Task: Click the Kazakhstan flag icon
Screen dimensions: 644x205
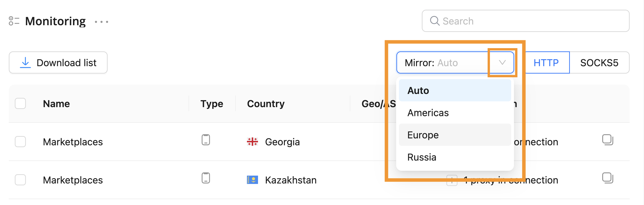Action: point(252,180)
